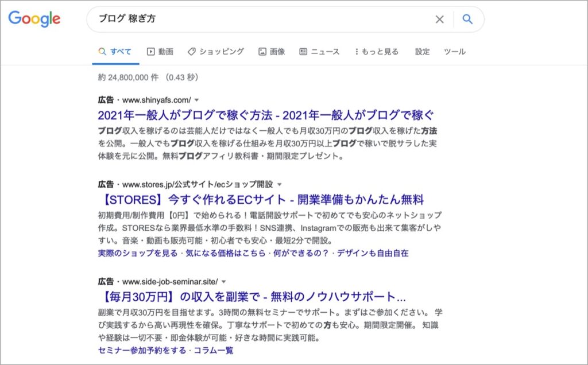Click the www.stores.jp/公式サイト/ecショップ開設 URL text
The height and width of the screenshot is (365, 588).
point(198,184)
